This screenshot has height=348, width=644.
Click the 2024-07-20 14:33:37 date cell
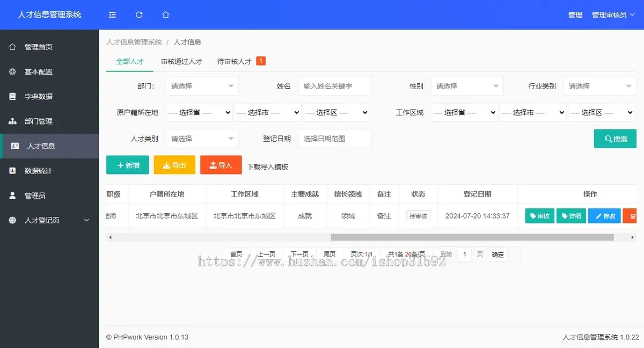point(478,216)
